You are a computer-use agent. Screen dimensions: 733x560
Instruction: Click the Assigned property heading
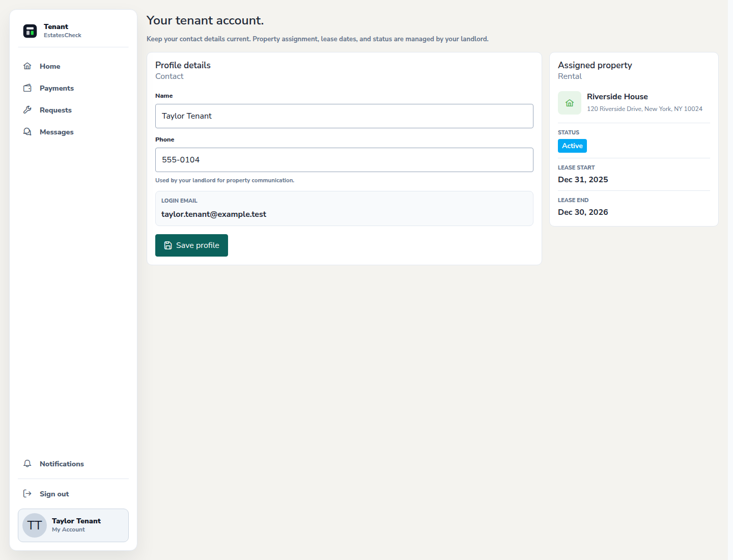(x=595, y=65)
